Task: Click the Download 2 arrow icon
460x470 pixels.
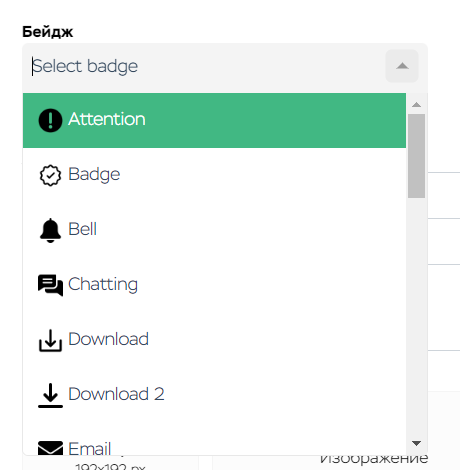Action: (x=50, y=395)
